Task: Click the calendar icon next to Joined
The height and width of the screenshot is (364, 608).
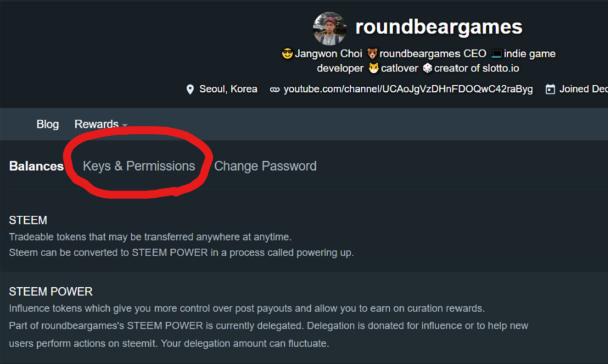Action: (x=550, y=89)
